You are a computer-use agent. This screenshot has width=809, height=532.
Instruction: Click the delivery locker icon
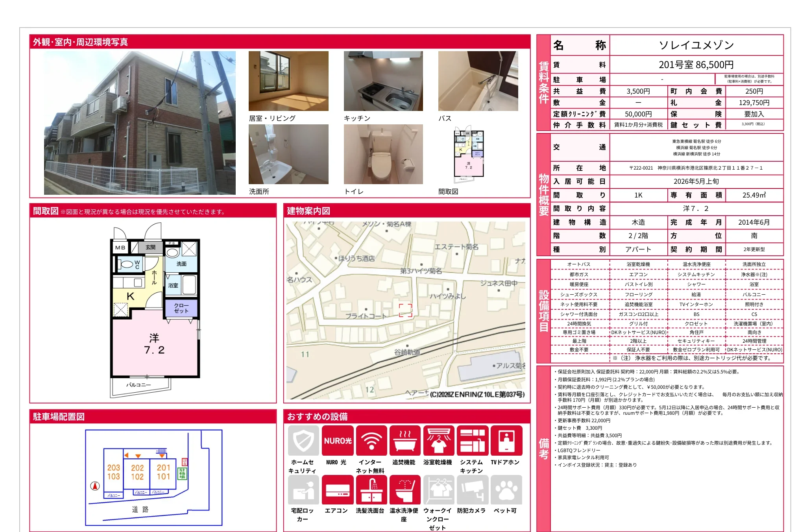pyautogui.click(x=303, y=490)
